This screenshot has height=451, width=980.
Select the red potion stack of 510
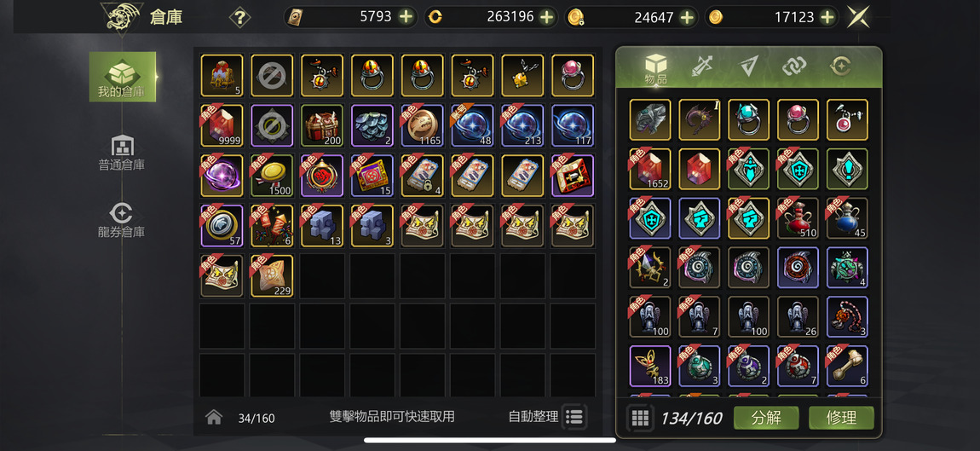pos(798,218)
